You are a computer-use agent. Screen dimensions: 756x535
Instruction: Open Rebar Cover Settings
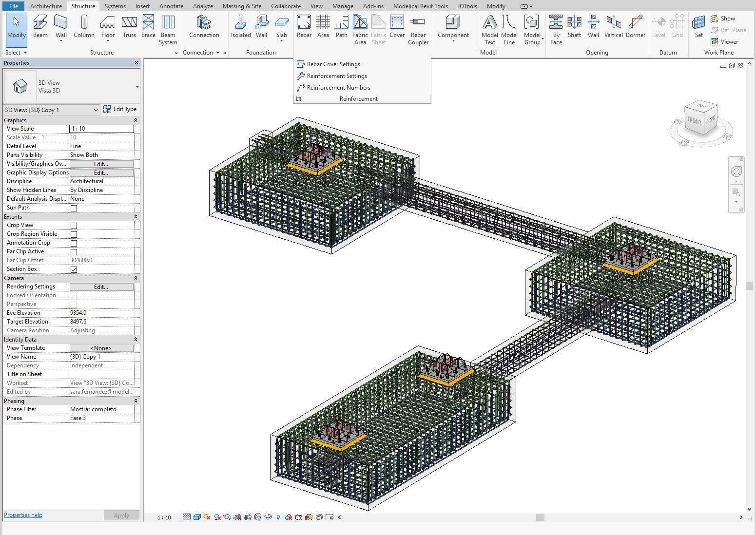[333, 64]
